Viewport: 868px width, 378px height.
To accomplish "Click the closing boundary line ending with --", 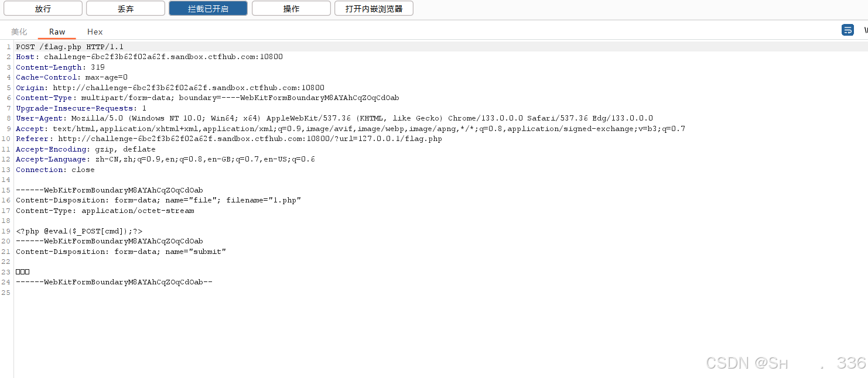I will pos(114,282).
